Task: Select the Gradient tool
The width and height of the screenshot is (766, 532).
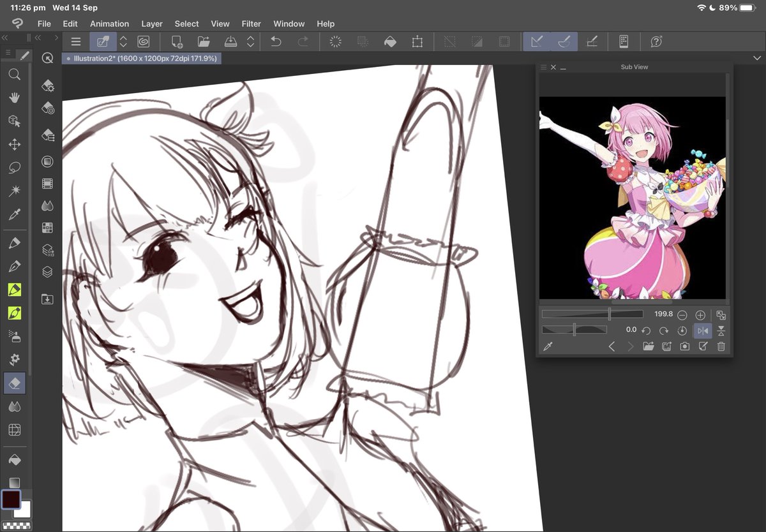Action: coord(14,482)
